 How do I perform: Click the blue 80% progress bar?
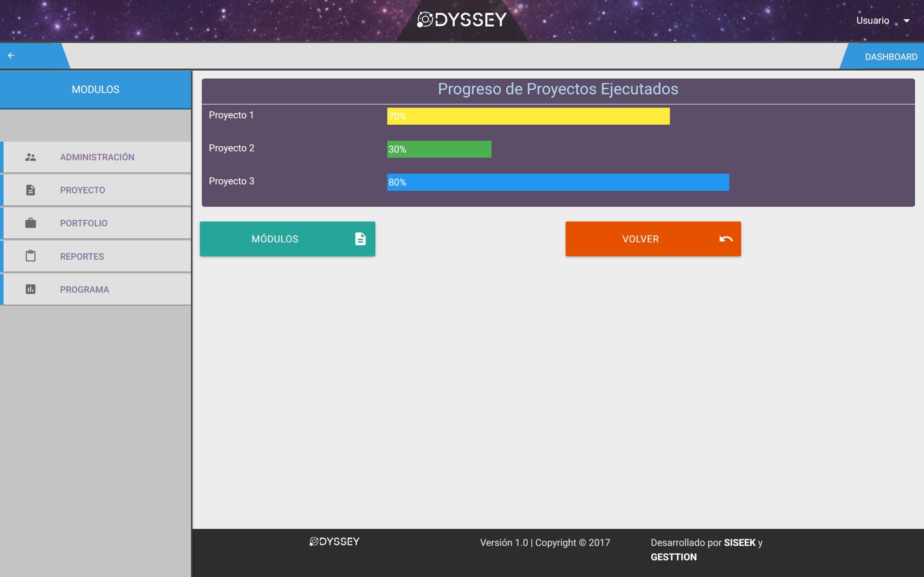click(558, 182)
